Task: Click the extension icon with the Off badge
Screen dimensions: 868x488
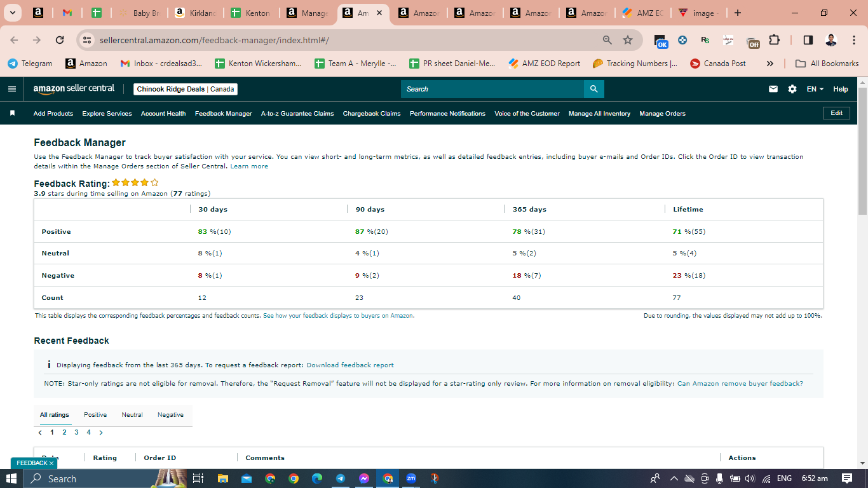Action: [752, 41]
